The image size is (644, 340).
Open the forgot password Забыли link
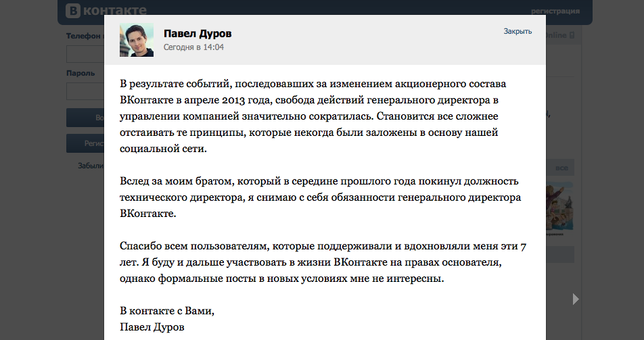(91, 166)
